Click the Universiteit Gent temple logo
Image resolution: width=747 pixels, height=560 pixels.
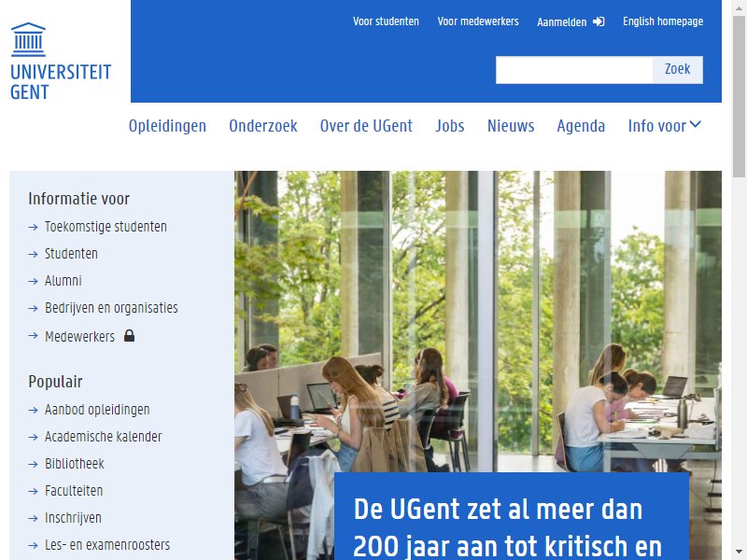click(x=28, y=39)
